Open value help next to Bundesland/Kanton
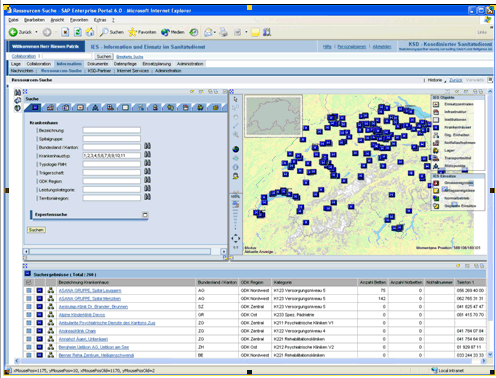The image size is (496, 378). coord(147,146)
